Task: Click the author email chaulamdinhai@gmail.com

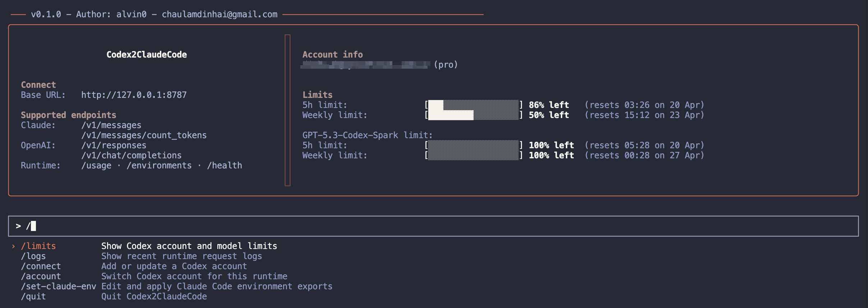Action: pyautogui.click(x=220, y=14)
